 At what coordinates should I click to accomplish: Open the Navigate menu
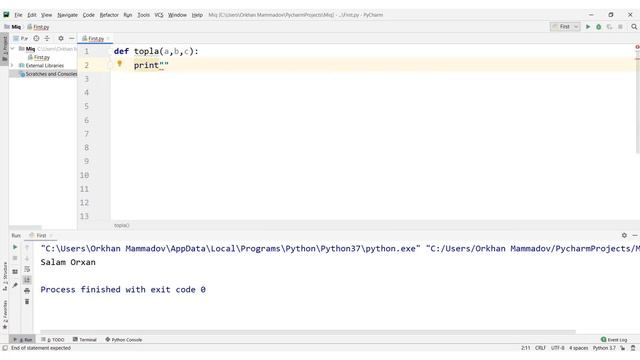click(x=67, y=15)
